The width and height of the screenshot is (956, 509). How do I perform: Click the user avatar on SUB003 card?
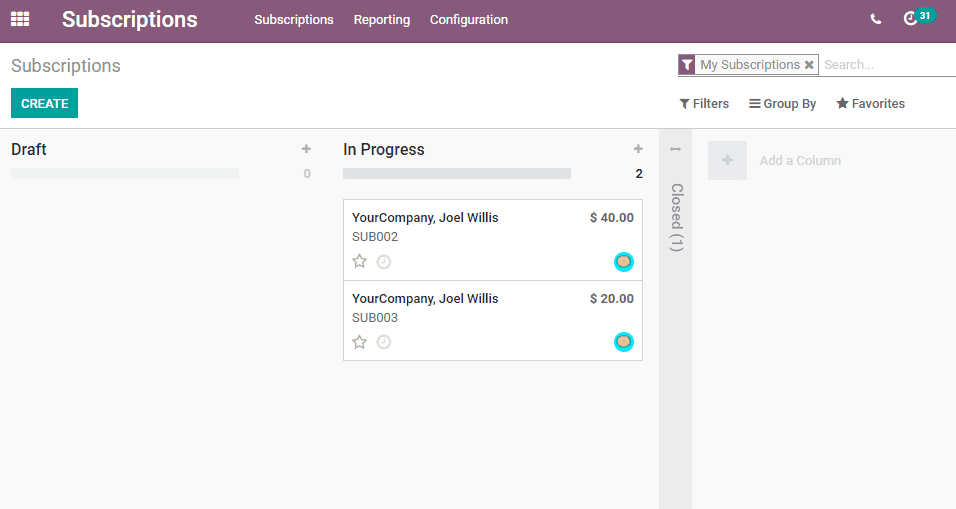[624, 342]
